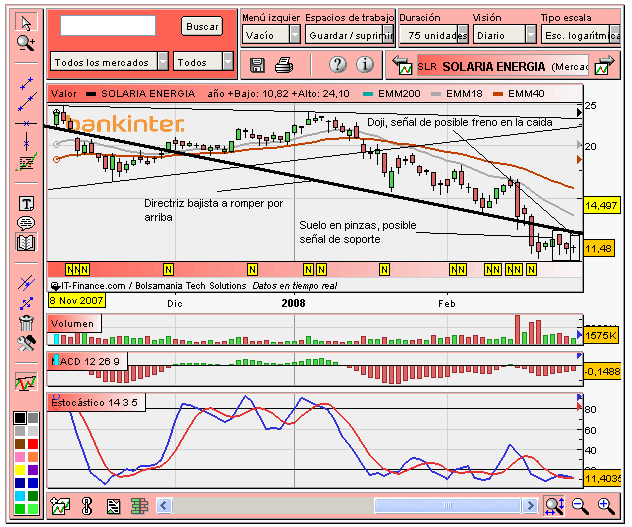Click the MACD 12 26 9 panel label
632x527 pixels.
(x=86, y=361)
